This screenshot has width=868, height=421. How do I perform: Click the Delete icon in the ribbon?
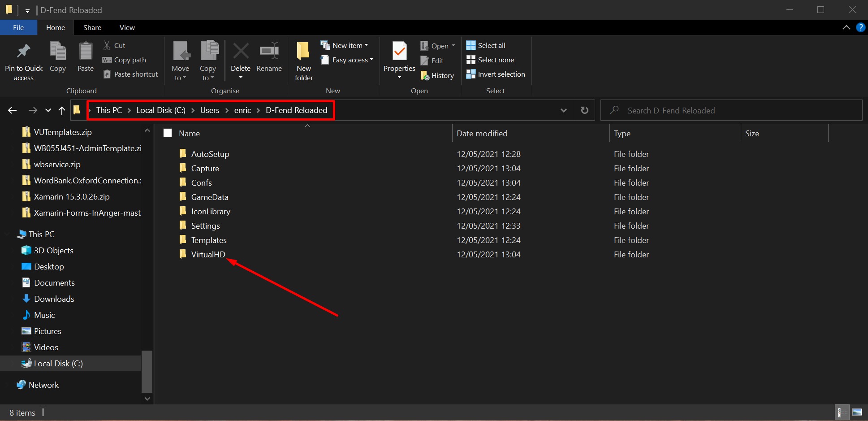coord(241,52)
